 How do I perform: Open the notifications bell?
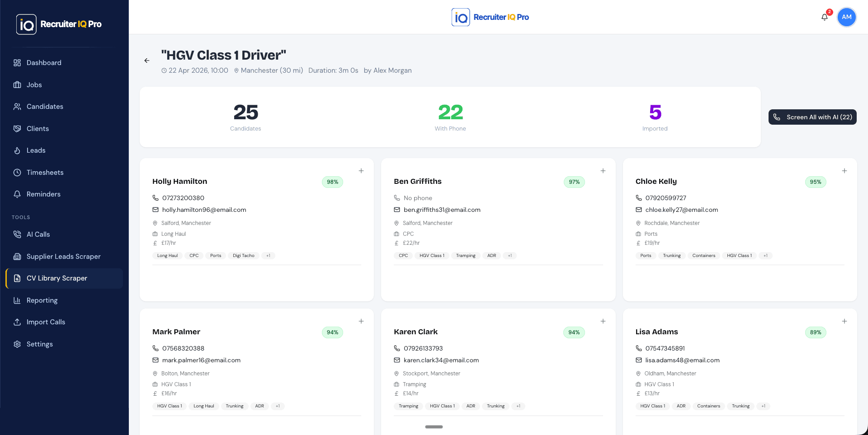tap(825, 17)
